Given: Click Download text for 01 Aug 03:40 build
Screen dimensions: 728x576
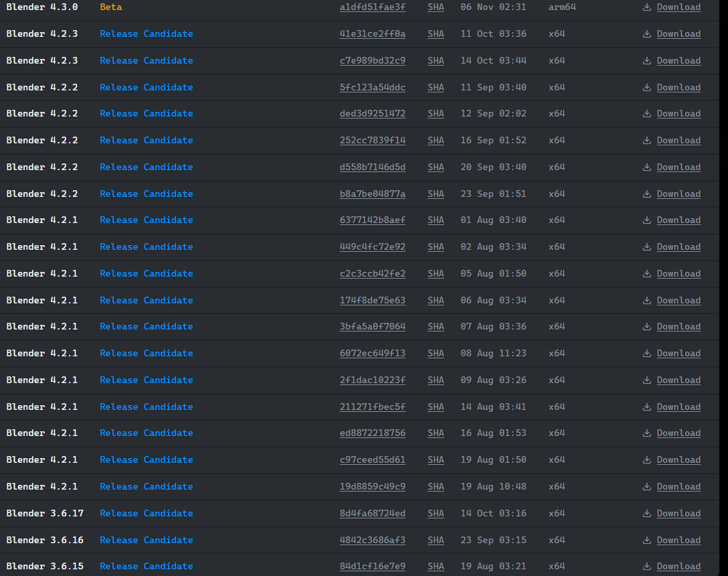Looking at the screenshot, I should click(678, 220).
